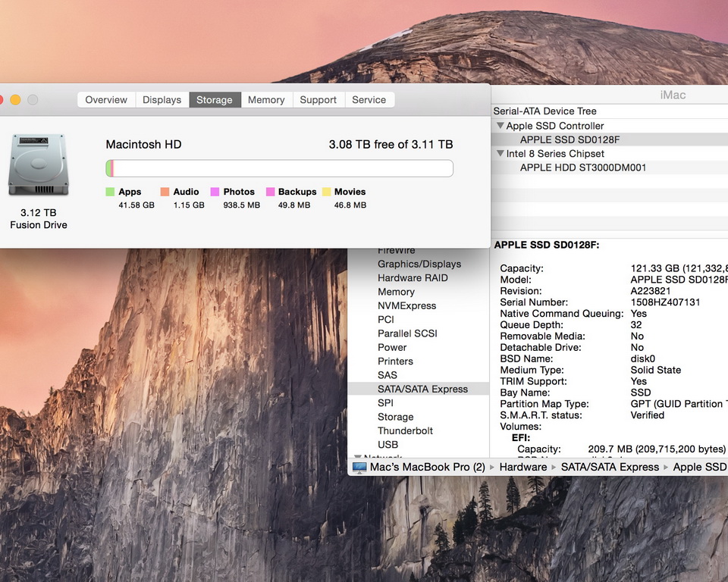
Task: Click the EFI capacity 209.7 MB value
Action: pos(657,449)
